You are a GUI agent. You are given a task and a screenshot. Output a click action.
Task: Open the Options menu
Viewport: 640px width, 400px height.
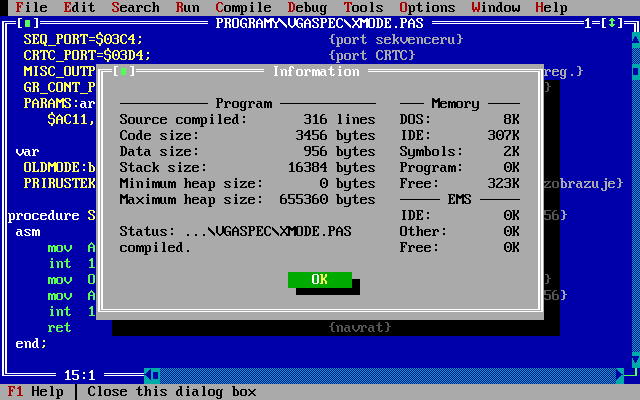coord(427,7)
